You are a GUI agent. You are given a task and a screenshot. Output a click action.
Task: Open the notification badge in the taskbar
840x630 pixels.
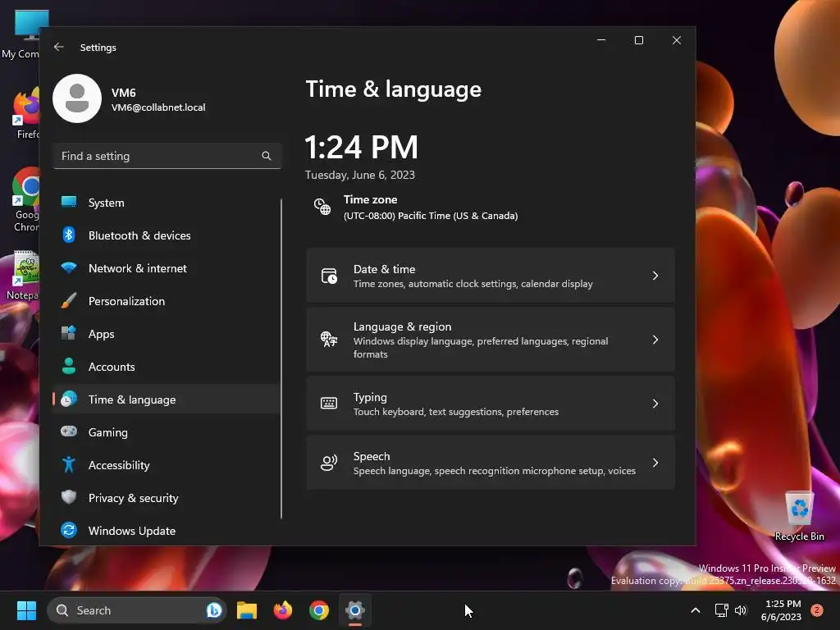click(x=817, y=610)
